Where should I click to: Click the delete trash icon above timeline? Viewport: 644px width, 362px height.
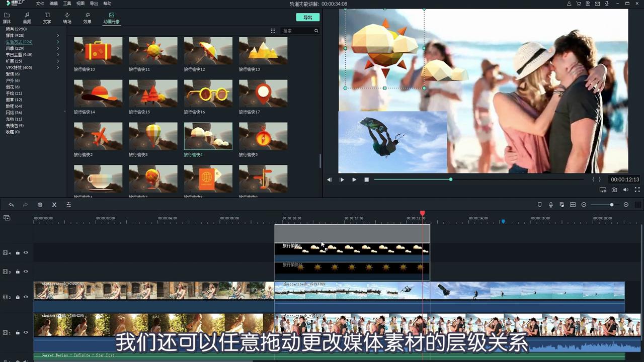(x=40, y=205)
